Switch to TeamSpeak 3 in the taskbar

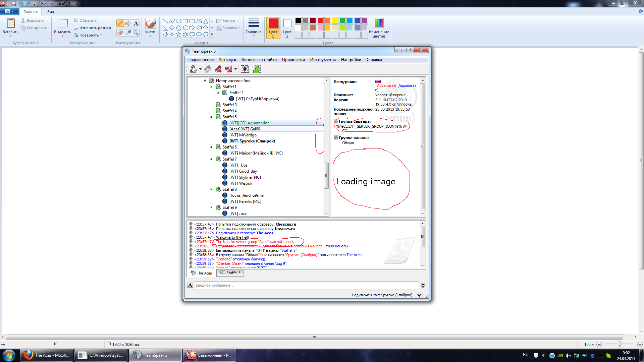tap(155, 355)
